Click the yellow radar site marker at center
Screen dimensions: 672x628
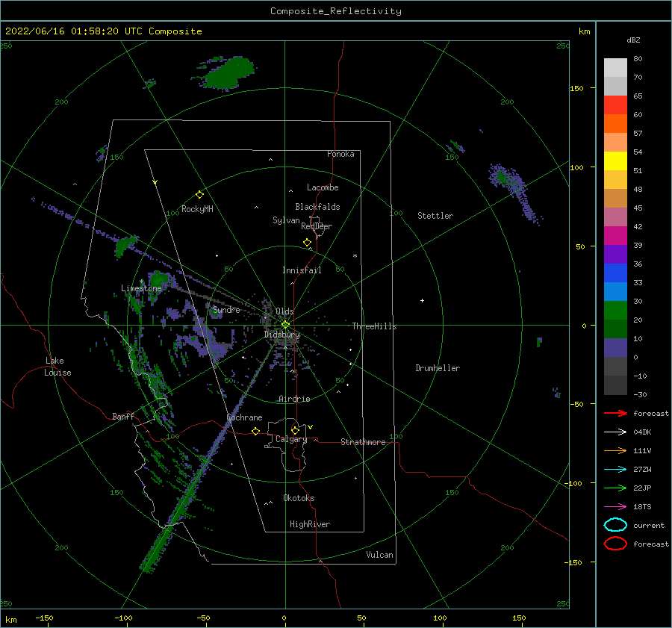285,325
